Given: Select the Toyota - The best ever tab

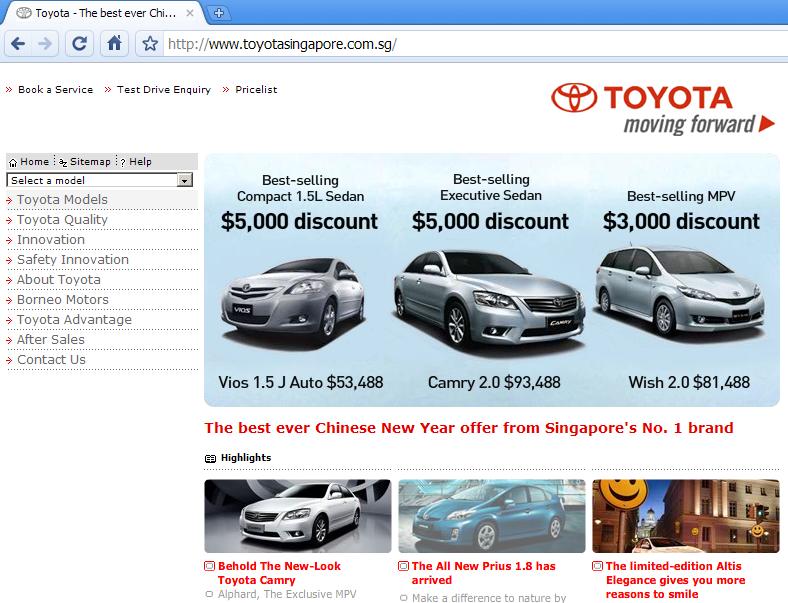Looking at the screenshot, I should coord(105,13).
